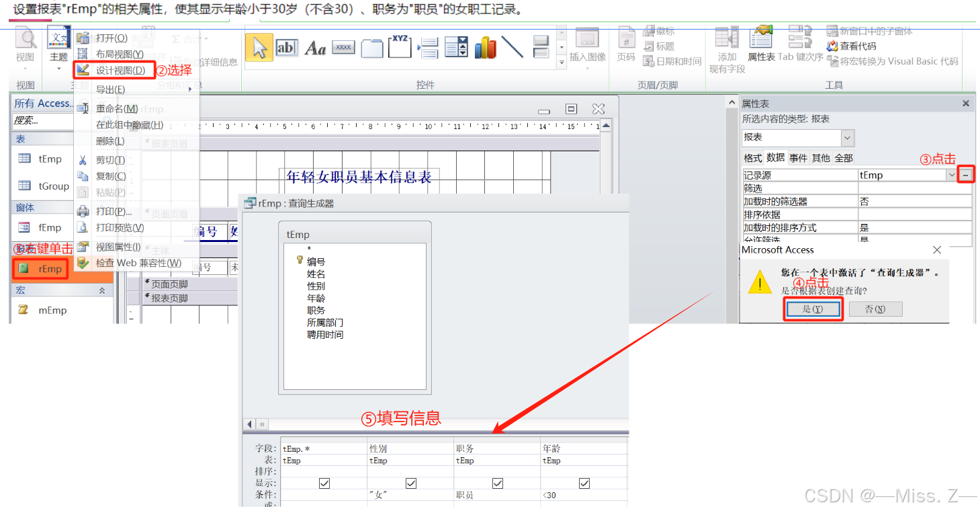
Task: Step the controls gallery down one row
Action: 562,48
